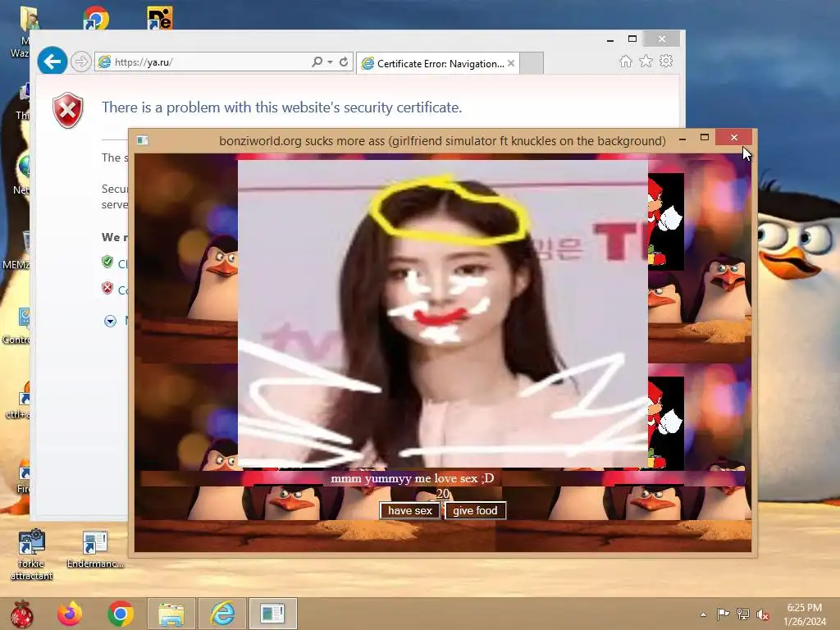Image resolution: width=840 pixels, height=630 pixels.
Task: Select the Certificate Error tab
Action: (x=438, y=64)
